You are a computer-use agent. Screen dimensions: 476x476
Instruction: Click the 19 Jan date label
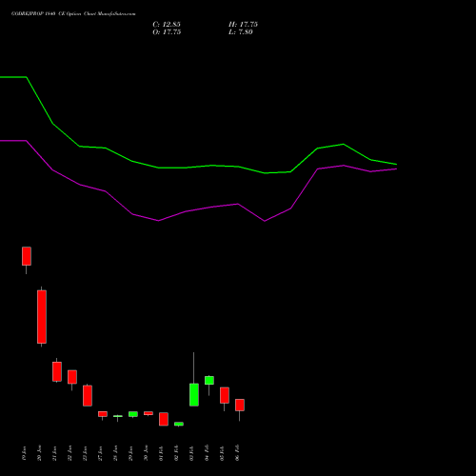25,453
